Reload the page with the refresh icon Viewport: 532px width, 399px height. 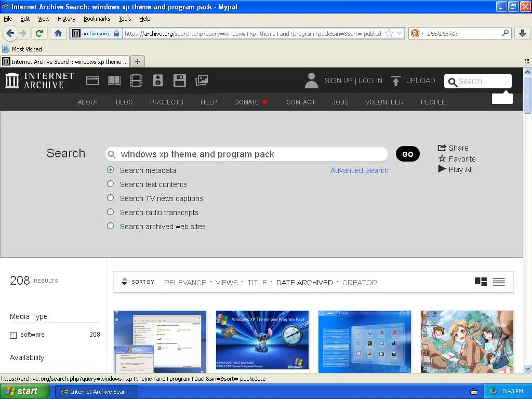point(39,33)
